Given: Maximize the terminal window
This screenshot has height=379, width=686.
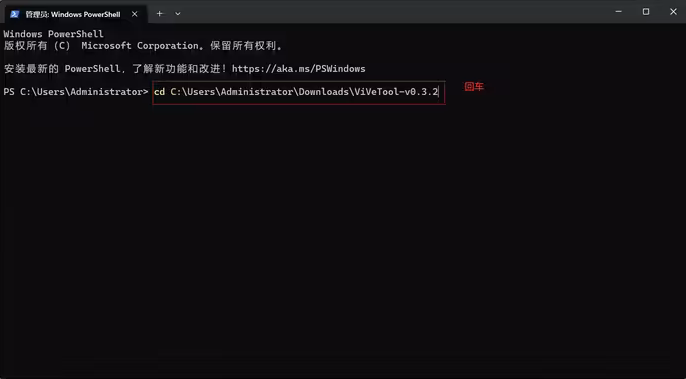Looking at the screenshot, I should click(646, 12).
